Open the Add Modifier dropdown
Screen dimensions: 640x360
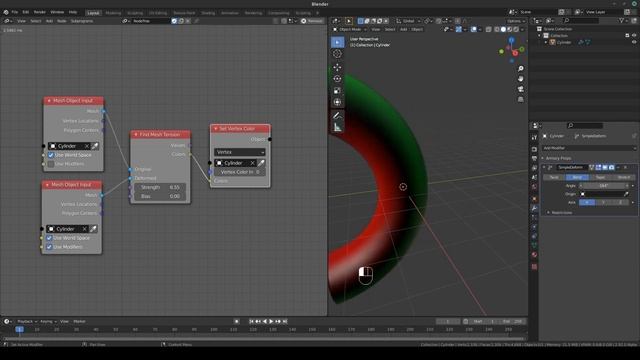(x=589, y=148)
